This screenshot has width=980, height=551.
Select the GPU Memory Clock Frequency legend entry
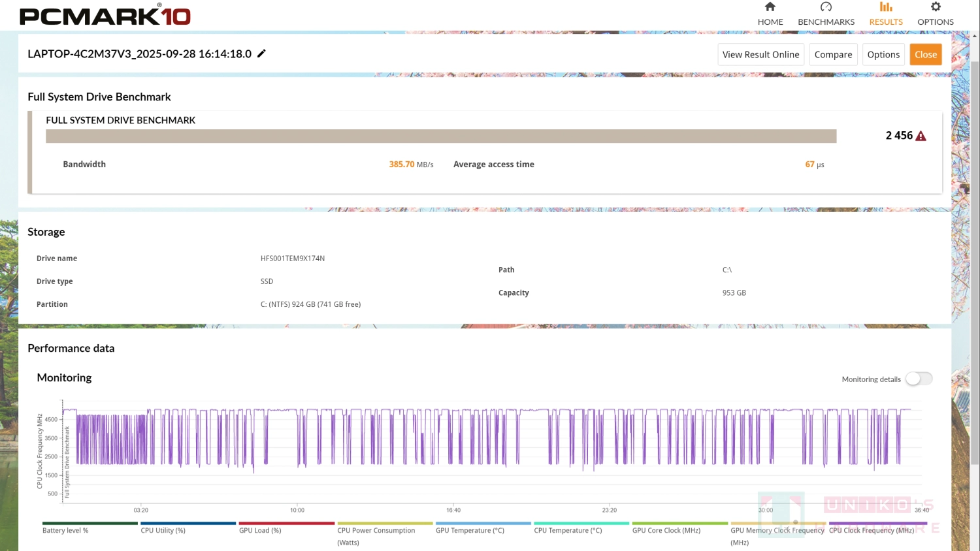[777, 535]
